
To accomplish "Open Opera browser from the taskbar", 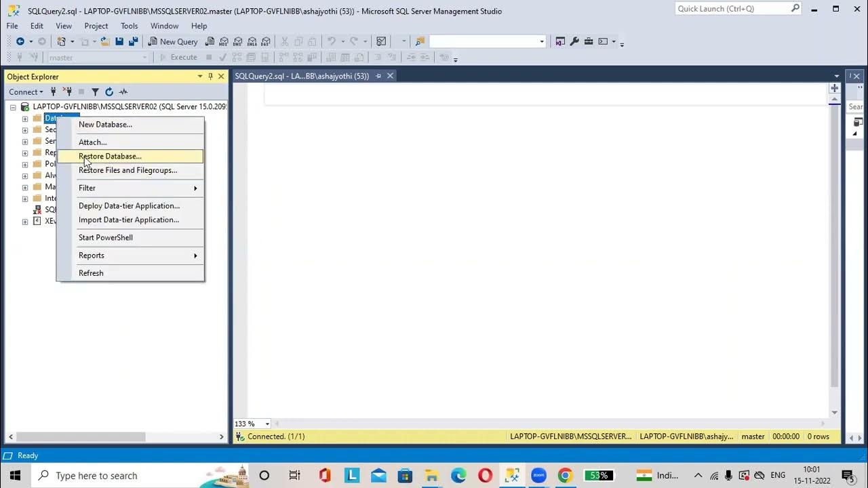I will pyautogui.click(x=485, y=475).
